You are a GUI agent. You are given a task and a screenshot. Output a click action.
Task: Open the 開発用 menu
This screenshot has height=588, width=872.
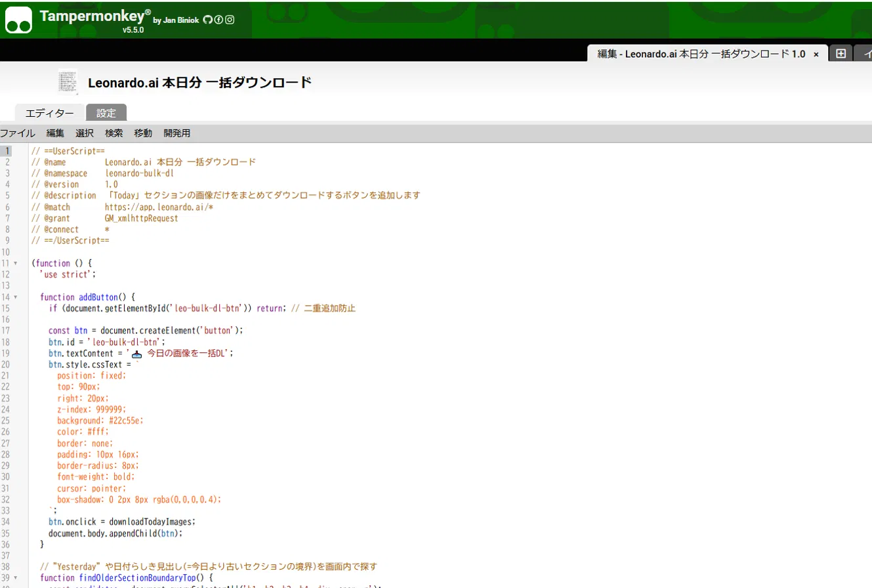point(177,133)
